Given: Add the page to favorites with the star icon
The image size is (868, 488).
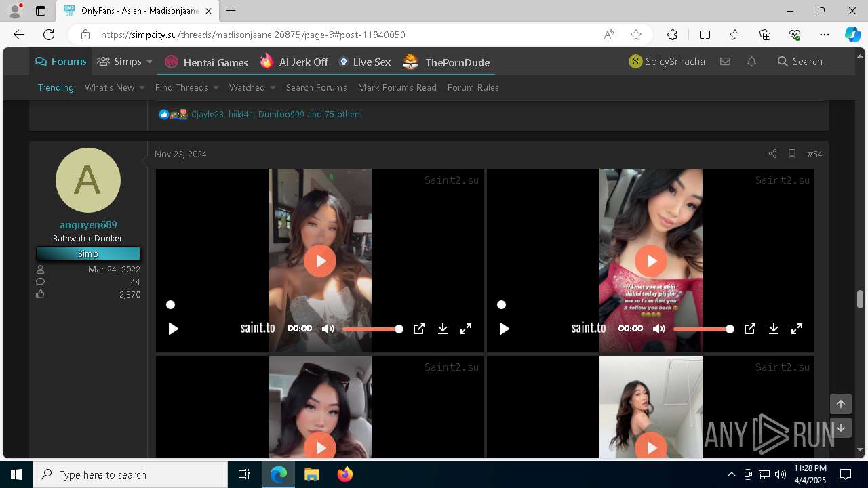Looking at the screenshot, I should 636,35.
